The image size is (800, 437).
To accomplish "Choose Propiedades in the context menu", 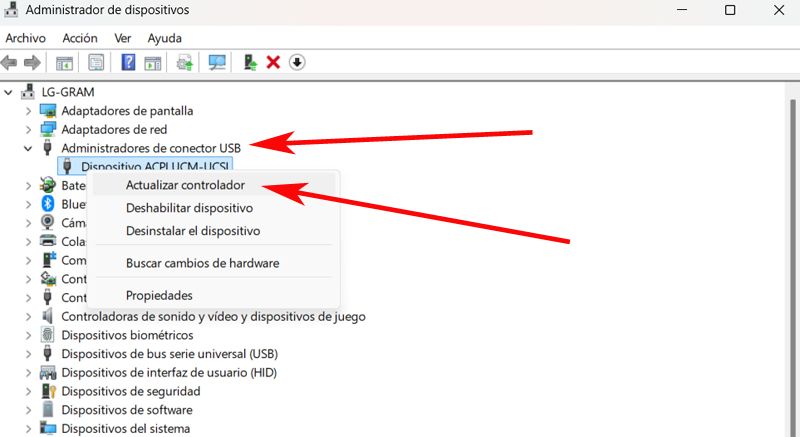I will point(159,295).
